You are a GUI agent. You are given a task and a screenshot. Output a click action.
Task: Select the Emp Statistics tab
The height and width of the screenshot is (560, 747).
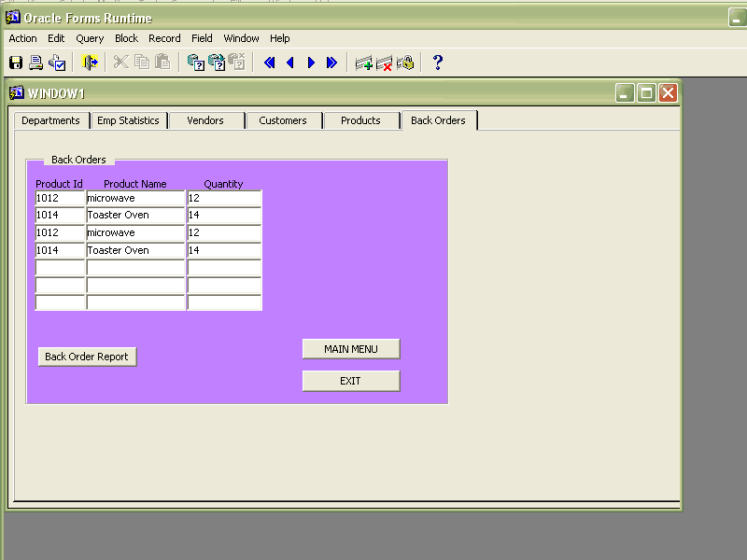[129, 120]
